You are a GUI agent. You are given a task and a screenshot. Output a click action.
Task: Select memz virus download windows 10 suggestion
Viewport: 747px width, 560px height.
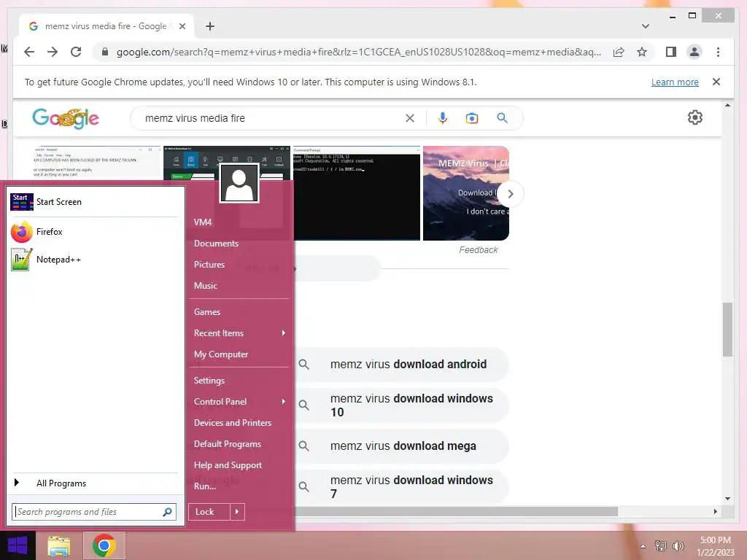coord(402,405)
